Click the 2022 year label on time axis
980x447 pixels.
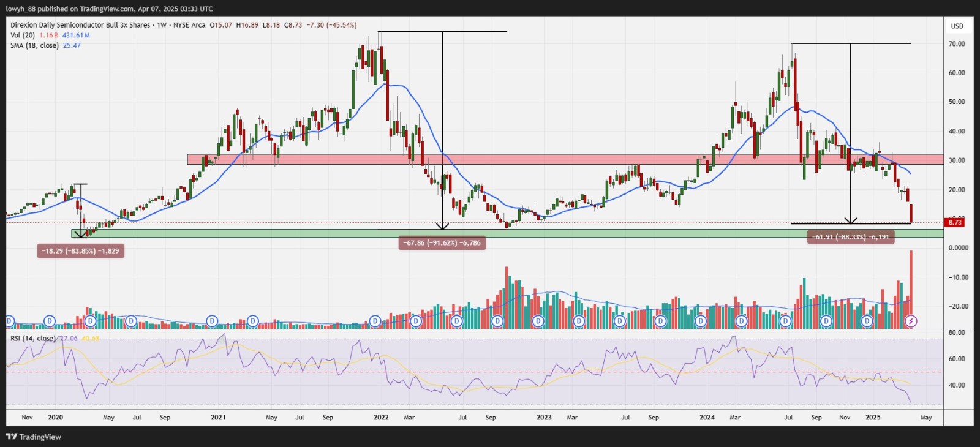point(381,418)
